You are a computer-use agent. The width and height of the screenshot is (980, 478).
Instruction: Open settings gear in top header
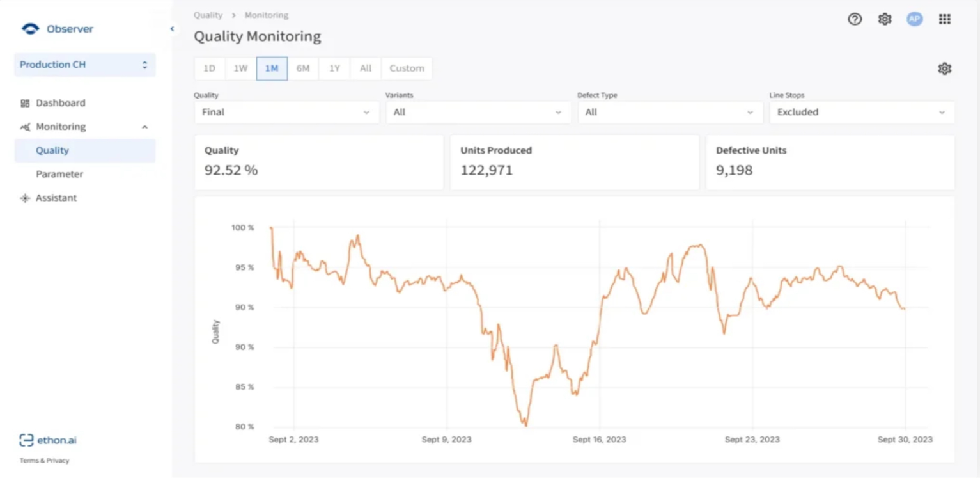885,19
